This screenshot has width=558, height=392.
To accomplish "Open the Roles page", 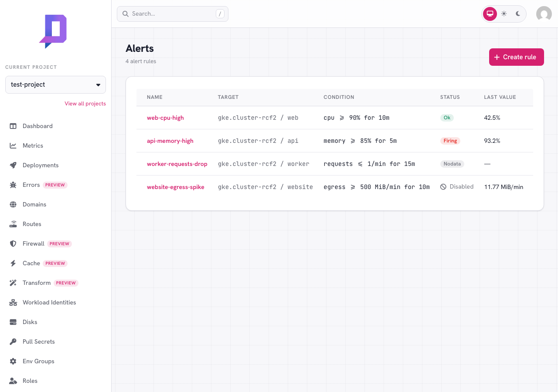I will [x=55, y=381].
